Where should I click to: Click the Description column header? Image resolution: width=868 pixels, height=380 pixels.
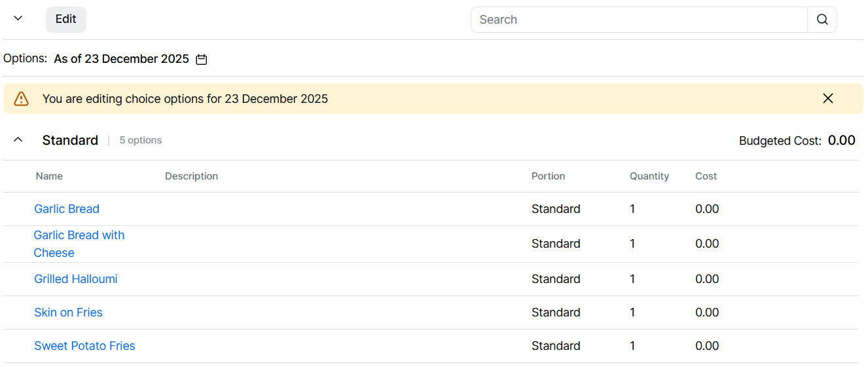click(191, 176)
